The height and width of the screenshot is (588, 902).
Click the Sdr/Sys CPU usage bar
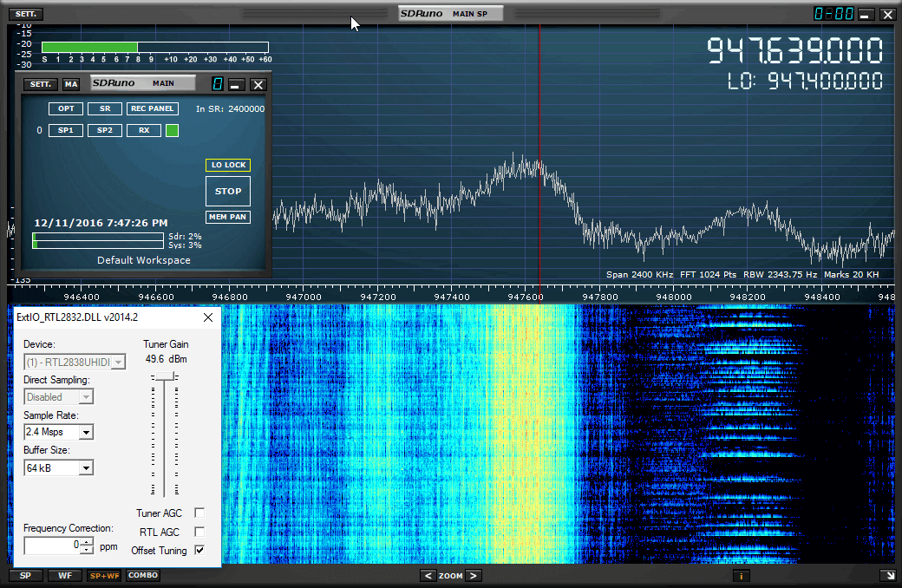98,240
